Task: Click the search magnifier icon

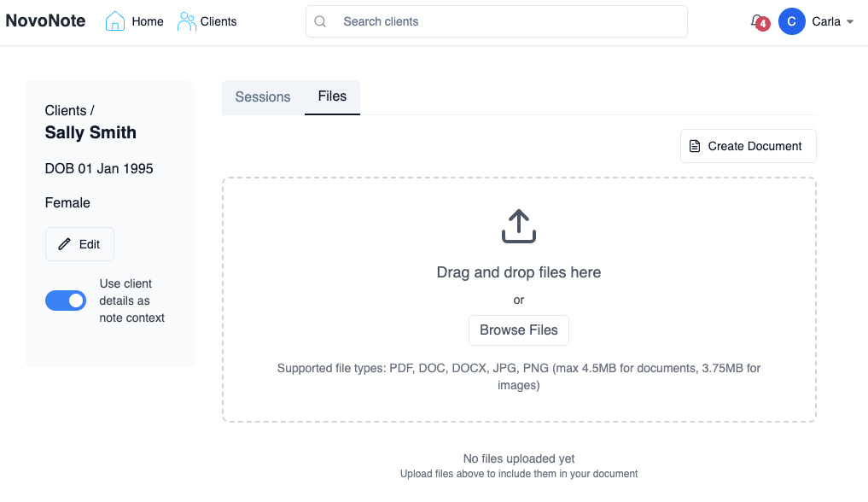Action: [x=321, y=21]
